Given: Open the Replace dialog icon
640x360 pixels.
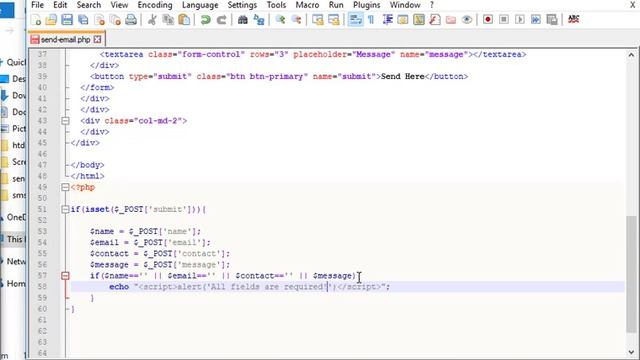Looking at the screenshot, I should [259, 20].
